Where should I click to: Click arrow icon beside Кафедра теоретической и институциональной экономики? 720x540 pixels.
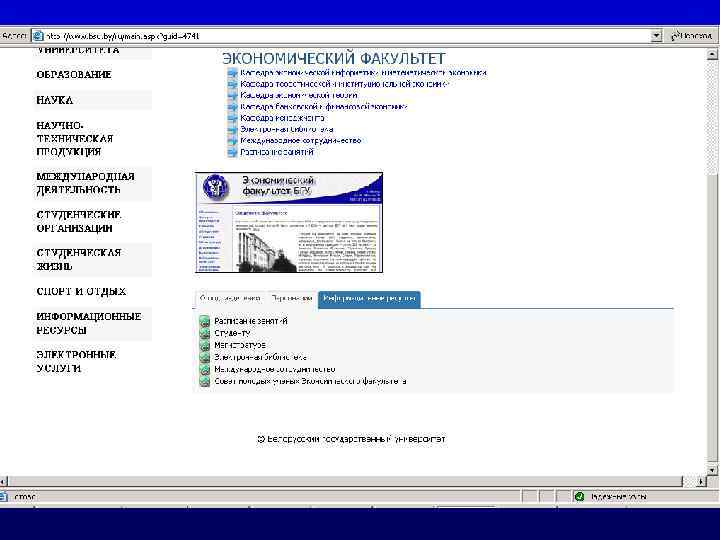pos(232,84)
